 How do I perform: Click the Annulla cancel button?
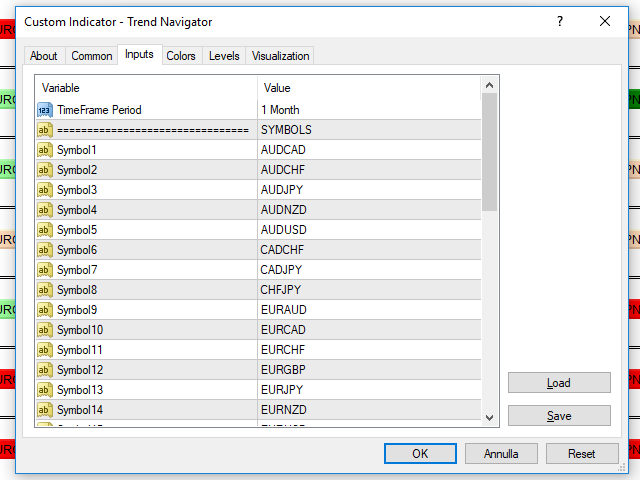pos(501,453)
